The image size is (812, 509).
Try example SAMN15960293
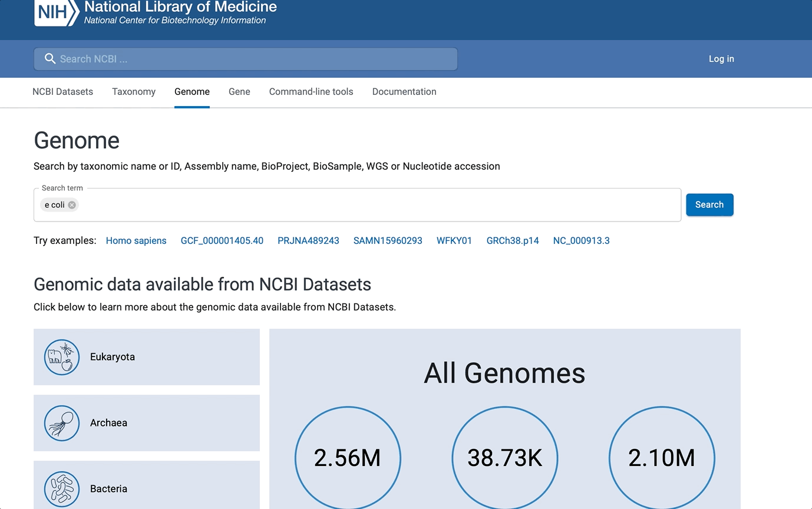click(x=388, y=240)
